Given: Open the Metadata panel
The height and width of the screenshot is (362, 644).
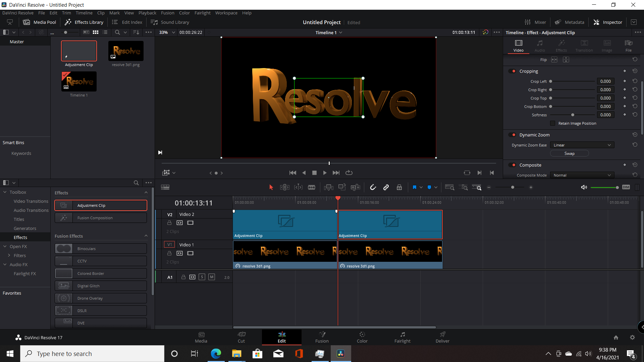Looking at the screenshot, I should pos(570,22).
